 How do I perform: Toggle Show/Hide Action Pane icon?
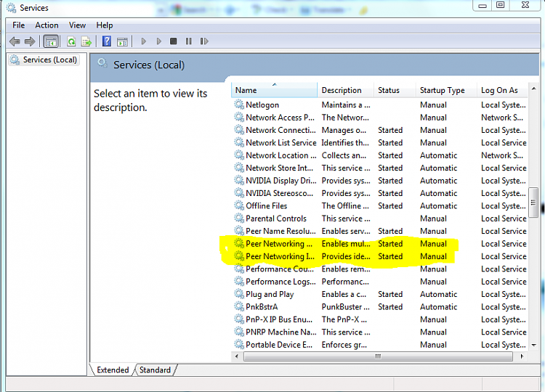[x=122, y=41]
